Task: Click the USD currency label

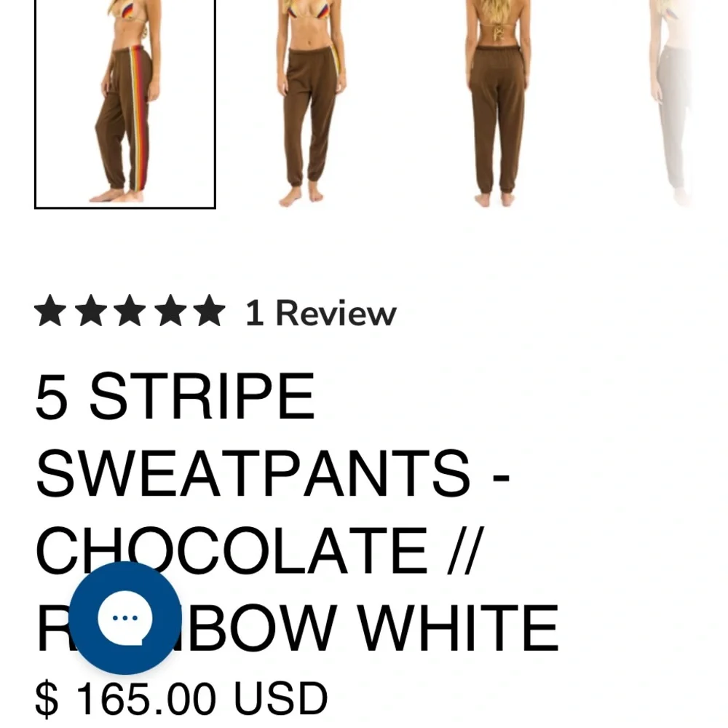Action: (x=280, y=698)
